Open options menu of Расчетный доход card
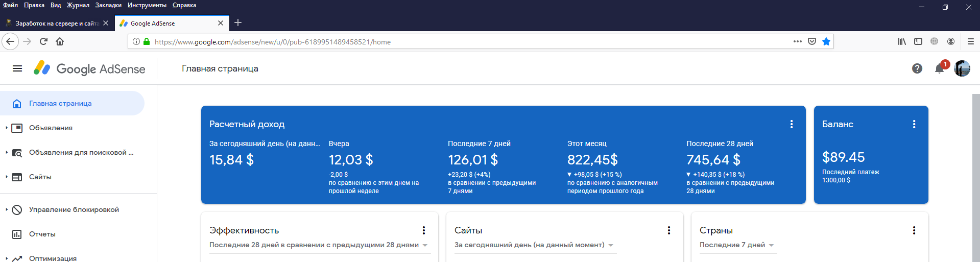Screen dimensions: 980x262 [x=792, y=124]
